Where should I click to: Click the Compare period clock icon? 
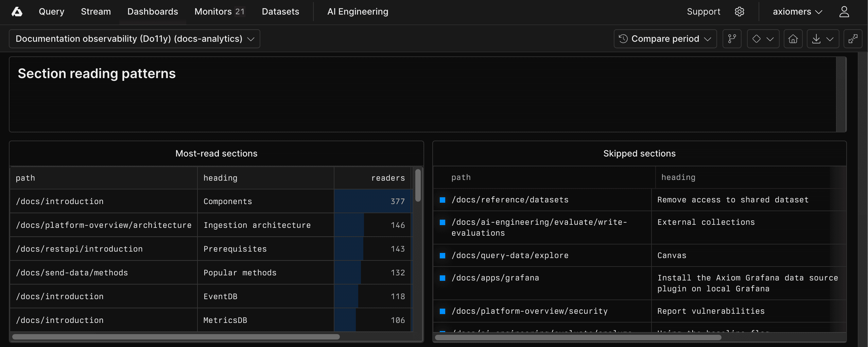623,39
